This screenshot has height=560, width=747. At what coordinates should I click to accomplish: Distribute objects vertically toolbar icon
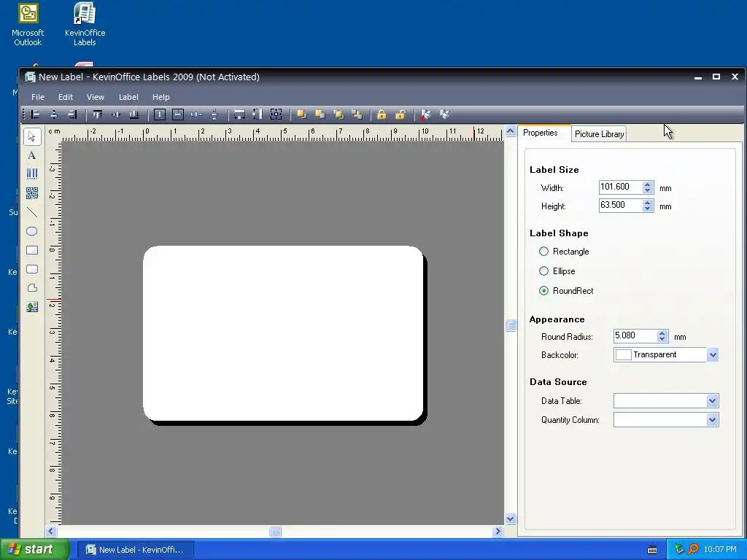pyautogui.click(x=214, y=114)
